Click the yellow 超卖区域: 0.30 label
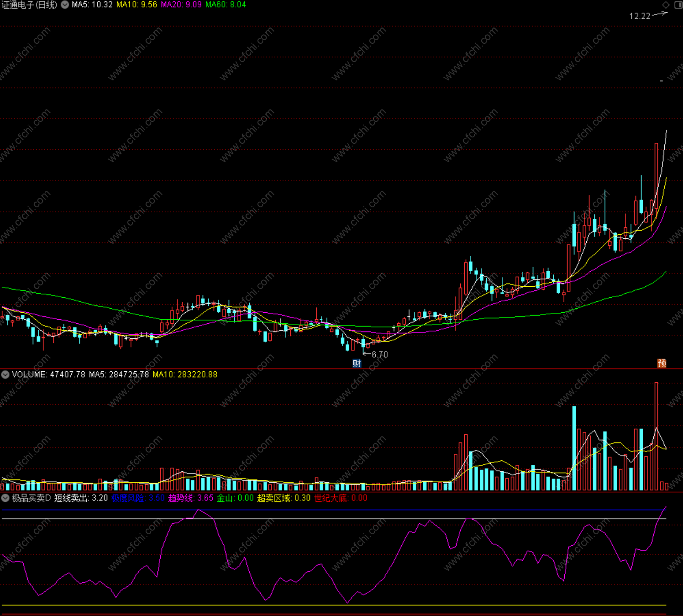 coord(284,498)
